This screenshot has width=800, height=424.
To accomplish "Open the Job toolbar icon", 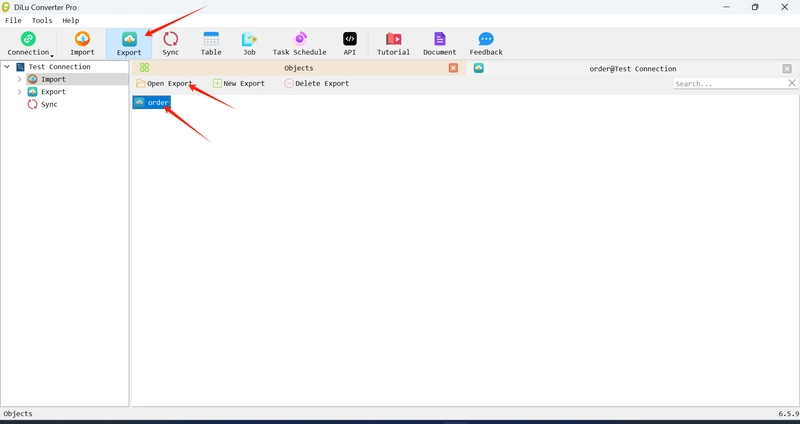I will click(x=249, y=43).
